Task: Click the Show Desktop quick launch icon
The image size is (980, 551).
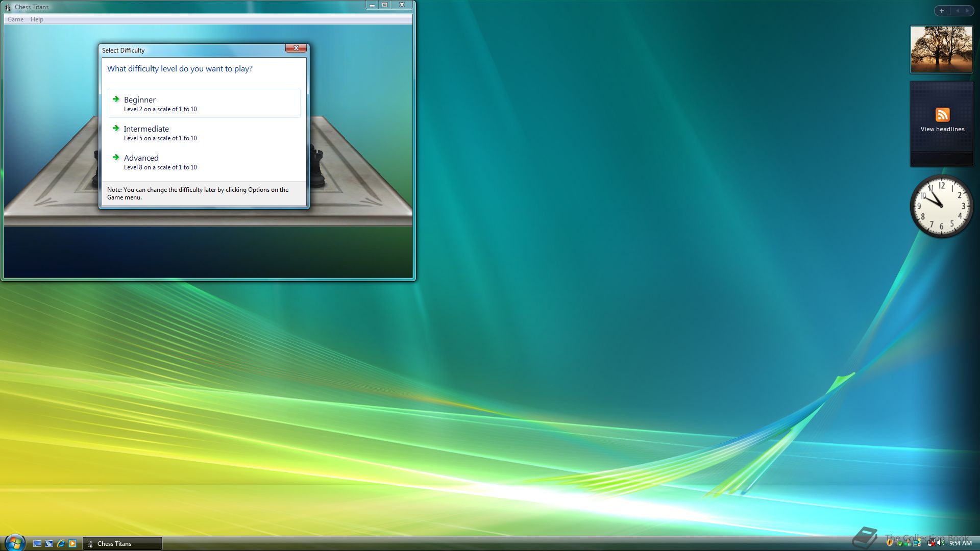Action: (37, 544)
